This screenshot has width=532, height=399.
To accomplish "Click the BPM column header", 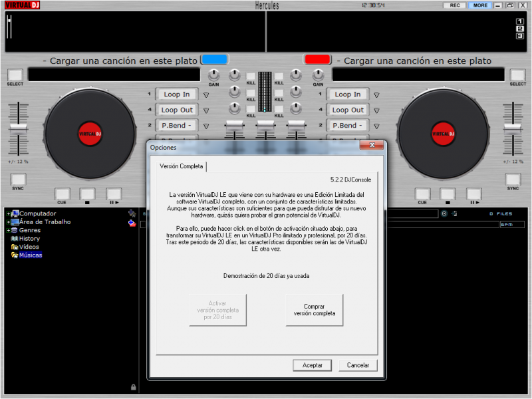I will click(512, 225).
